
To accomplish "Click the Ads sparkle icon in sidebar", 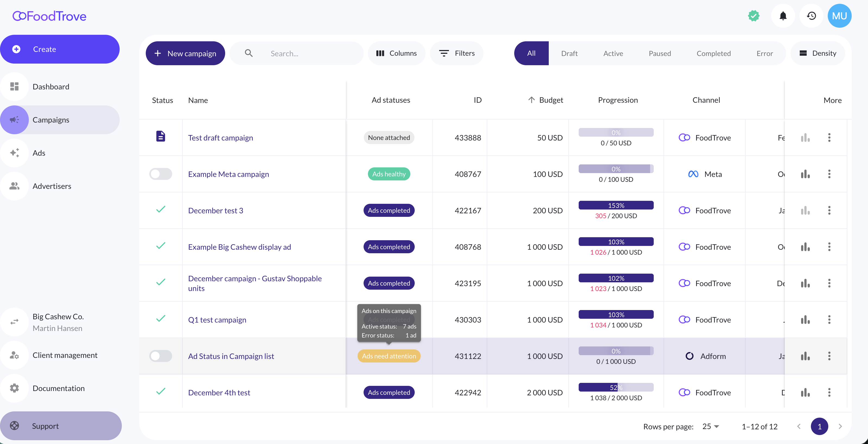I will (14, 153).
